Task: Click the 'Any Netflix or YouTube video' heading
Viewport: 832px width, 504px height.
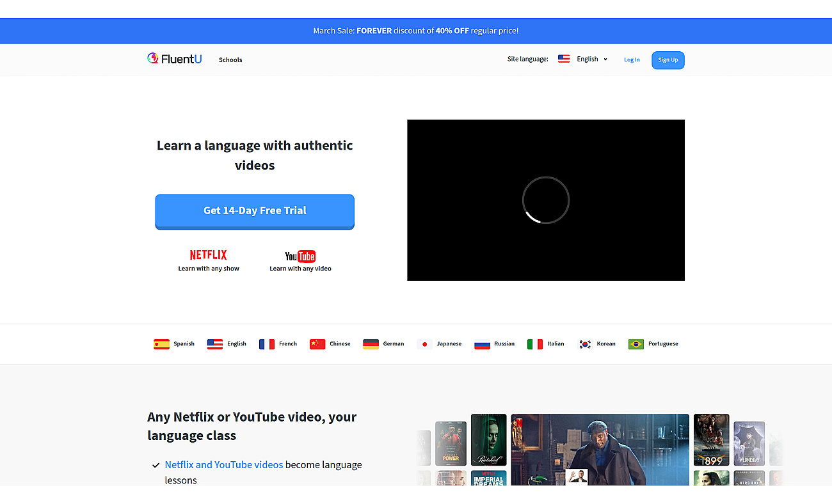Action: coord(252,426)
